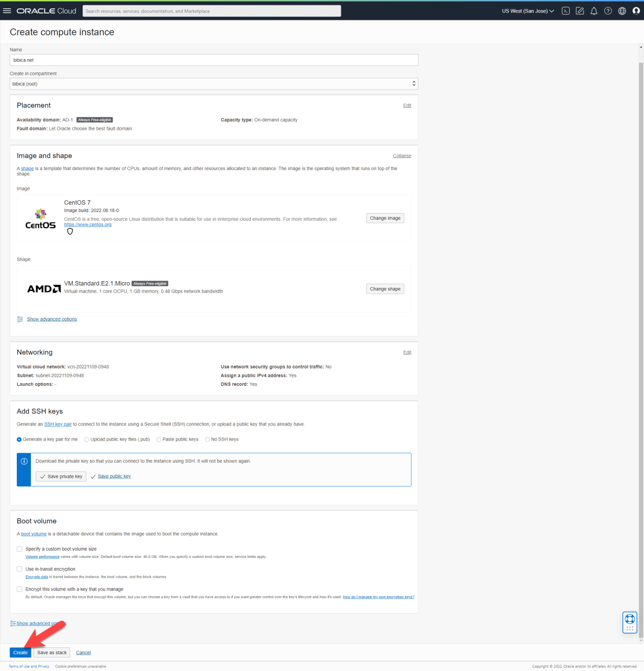The width and height of the screenshot is (644, 671).
Task: Launch Cloud Shell developer tools icon
Action: tap(565, 11)
